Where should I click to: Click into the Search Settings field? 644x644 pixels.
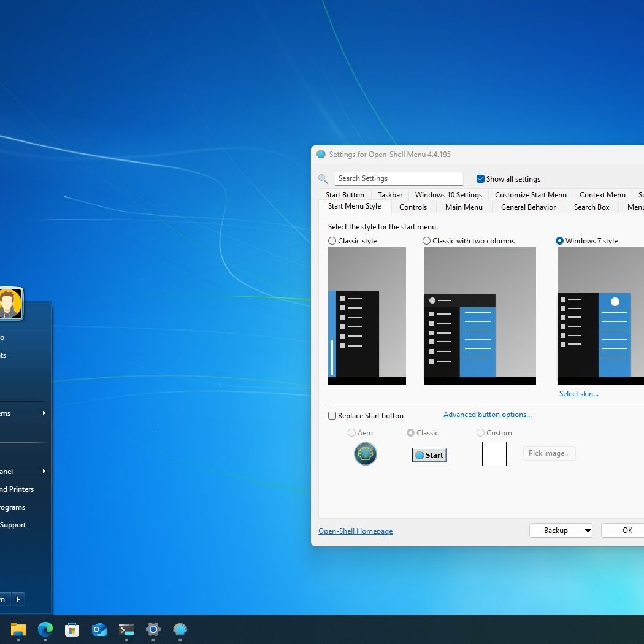[399, 178]
